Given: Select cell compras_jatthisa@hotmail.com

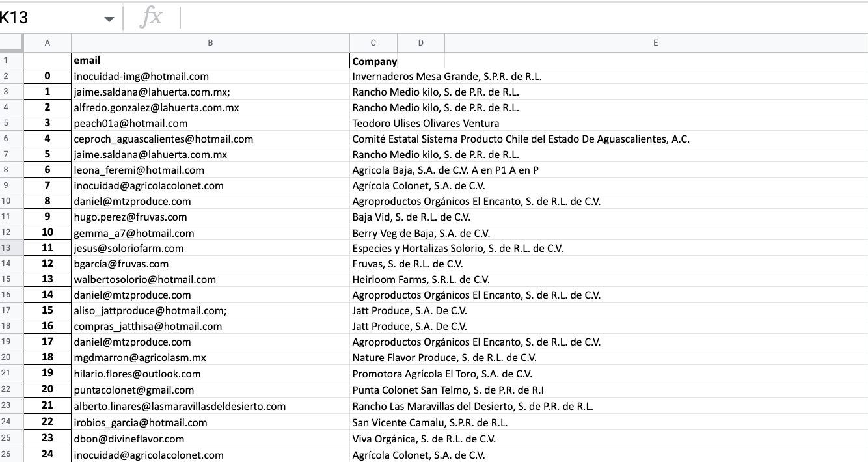Looking at the screenshot, I should [x=210, y=326].
